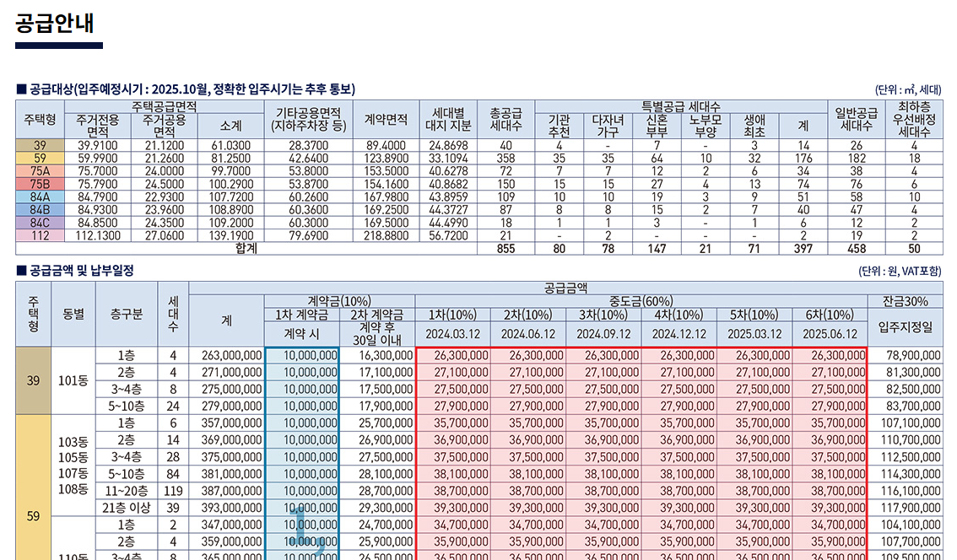957x560 pixels.
Task: Select the 75A housing type cell
Action: pyautogui.click(x=40, y=171)
